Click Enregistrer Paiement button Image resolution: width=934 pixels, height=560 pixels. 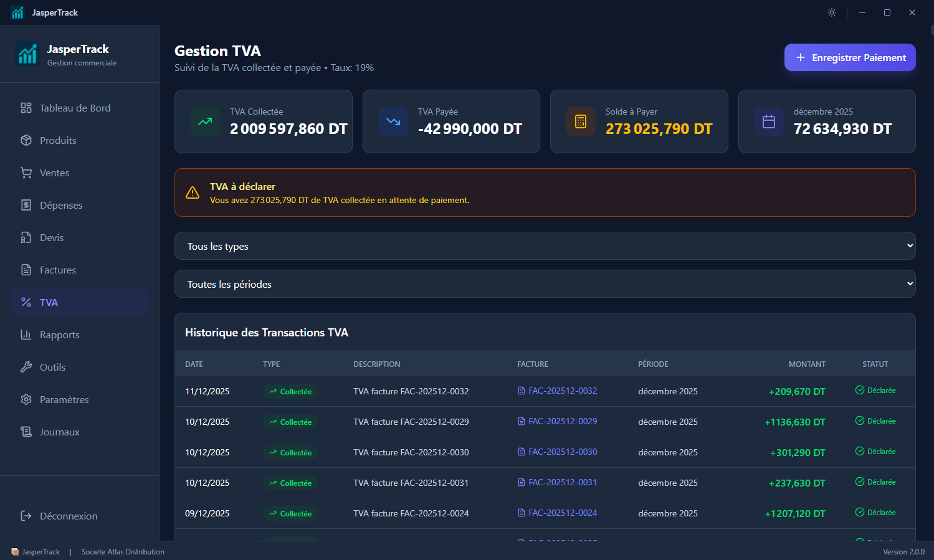coord(850,57)
